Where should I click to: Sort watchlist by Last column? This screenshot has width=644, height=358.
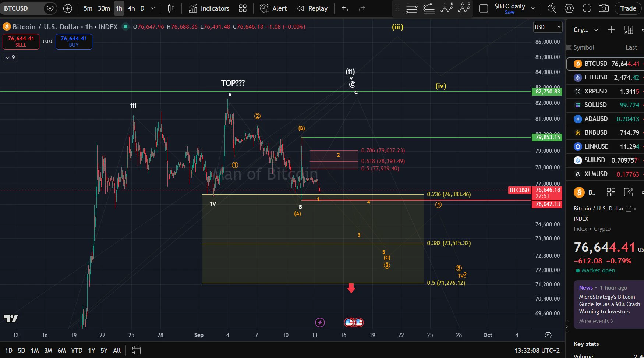pyautogui.click(x=631, y=47)
